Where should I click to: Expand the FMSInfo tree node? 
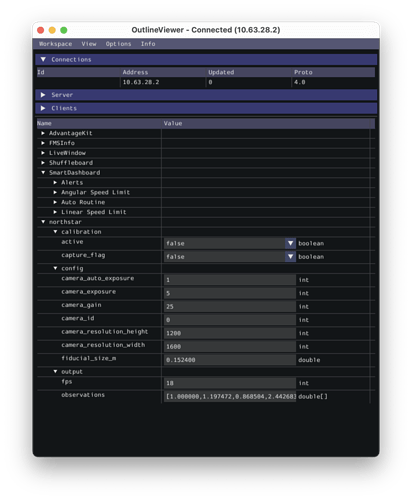(43, 143)
